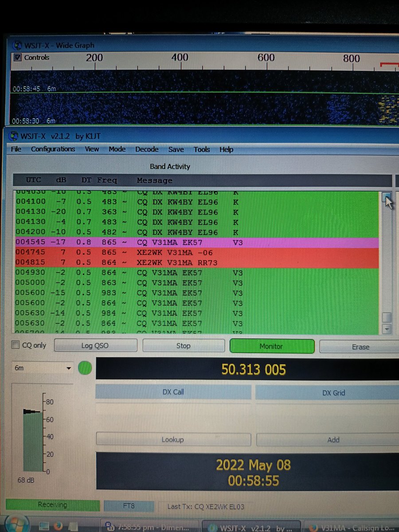The width and height of the screenshot is (399, 532).
Task: Click the Freq column header
Action: 107,180
